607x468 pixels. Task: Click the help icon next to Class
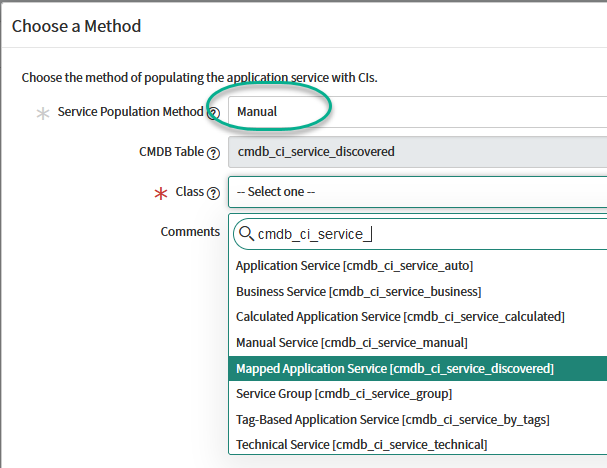click(x=213, y=192)
